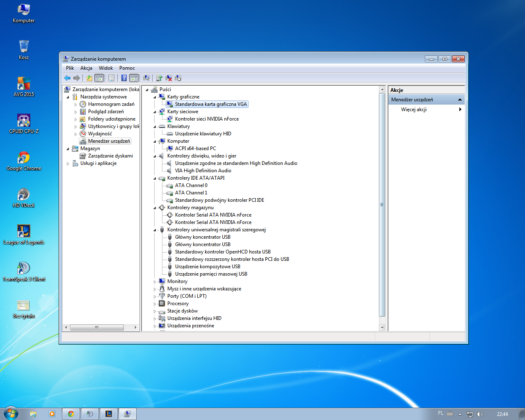Open the Pomoc menu
The height and width of the screenshot is (420, 525).
click(127, 68)
